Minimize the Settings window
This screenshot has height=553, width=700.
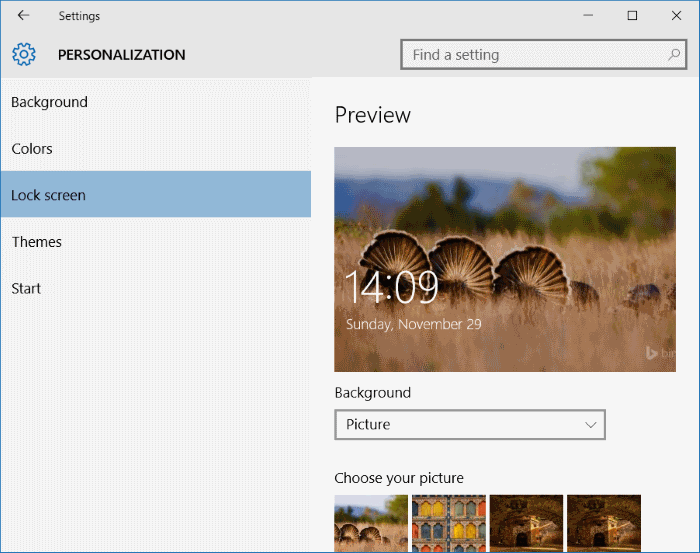click(588, 16)
